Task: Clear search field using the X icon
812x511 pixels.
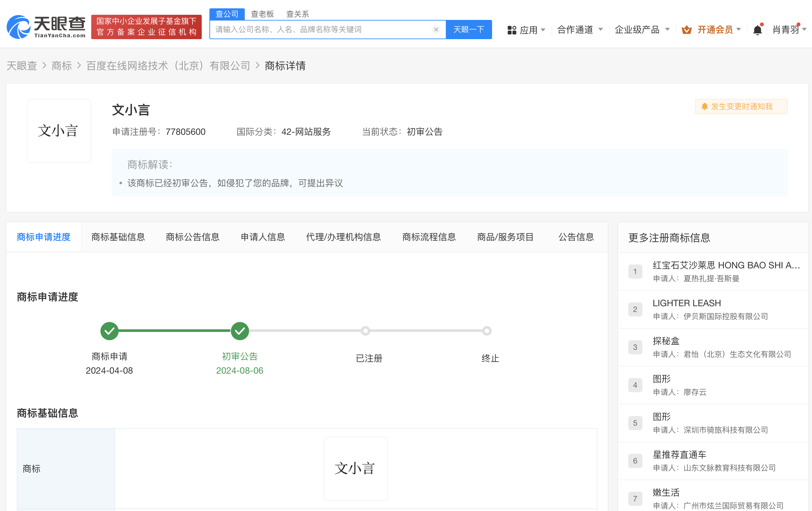Action: [436, 29]
